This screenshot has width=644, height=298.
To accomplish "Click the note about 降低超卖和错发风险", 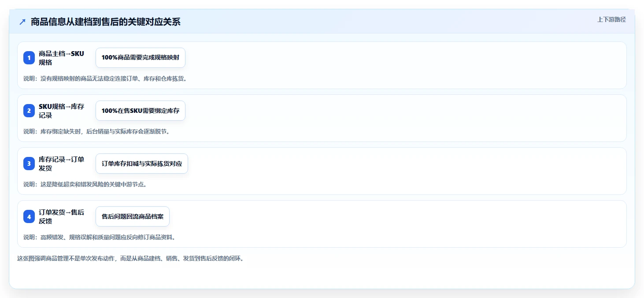I will coord(85,184).
